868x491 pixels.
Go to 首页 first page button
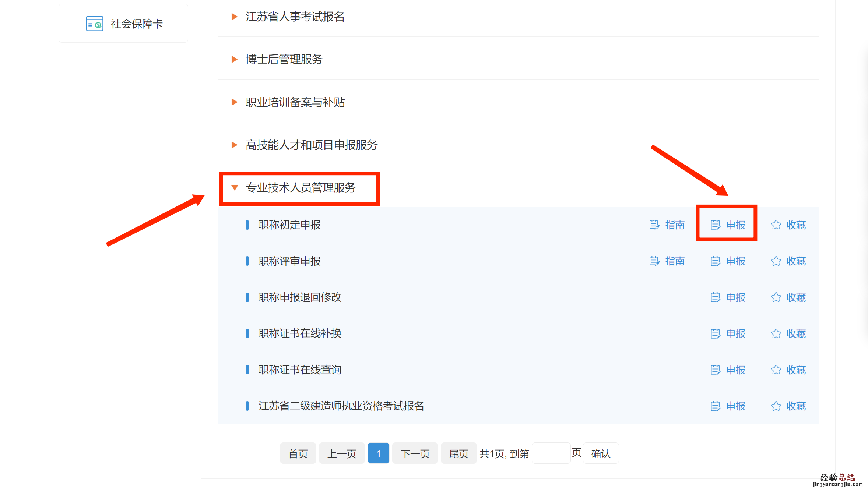(x=298, y=453)
